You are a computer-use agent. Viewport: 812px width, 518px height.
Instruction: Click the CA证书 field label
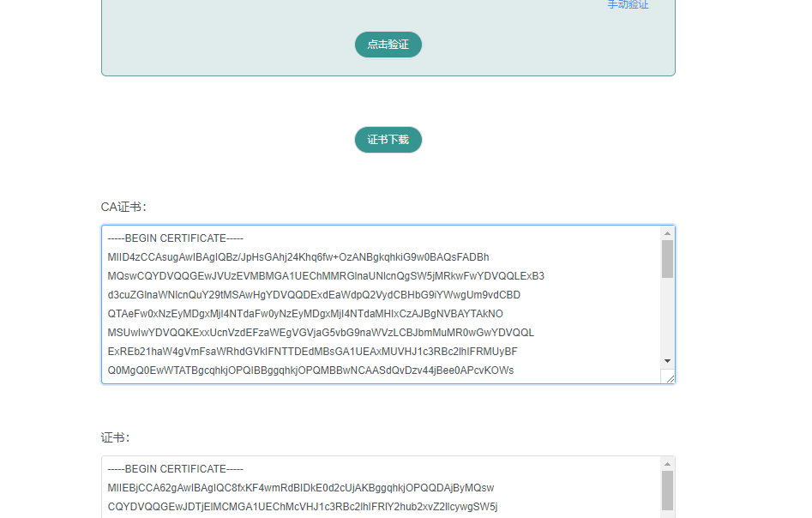(x=123, y=207)
